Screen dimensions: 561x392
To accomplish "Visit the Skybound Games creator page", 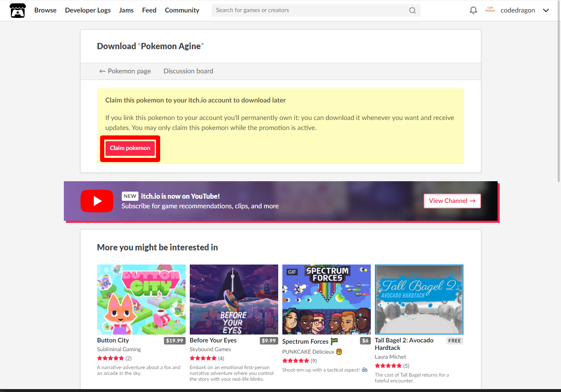I will point(210,350).
